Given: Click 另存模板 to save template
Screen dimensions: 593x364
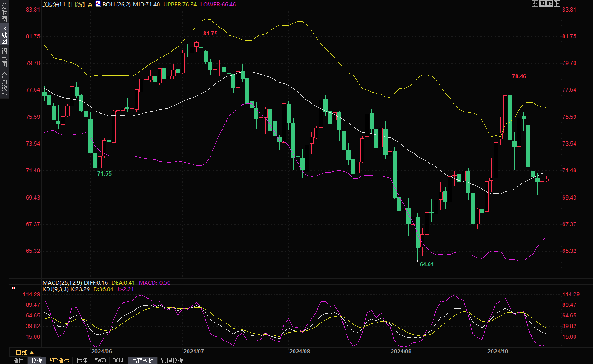Looking at the screenshot, I should 142,360.
